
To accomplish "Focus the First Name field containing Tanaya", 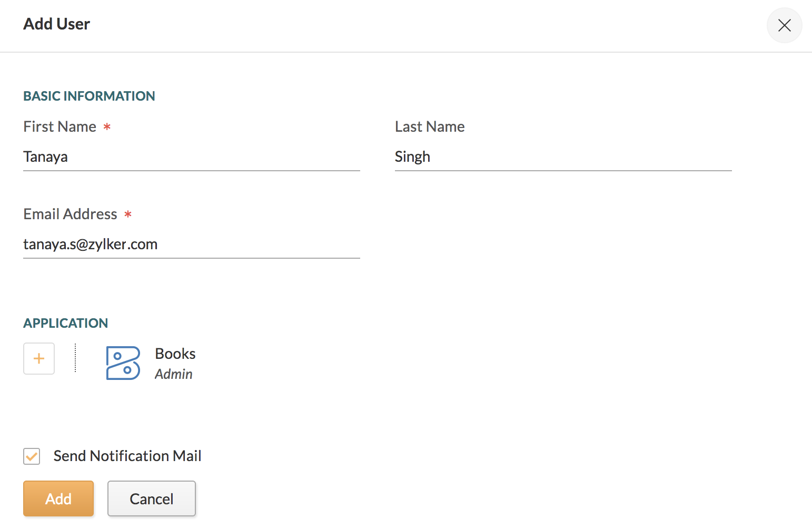I will (x=191, y=157).
